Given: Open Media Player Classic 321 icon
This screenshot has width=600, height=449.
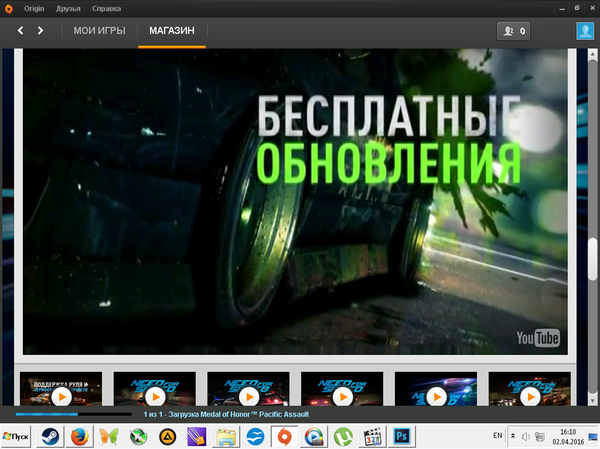Looking at the screenshot, I should pos(372,436).
